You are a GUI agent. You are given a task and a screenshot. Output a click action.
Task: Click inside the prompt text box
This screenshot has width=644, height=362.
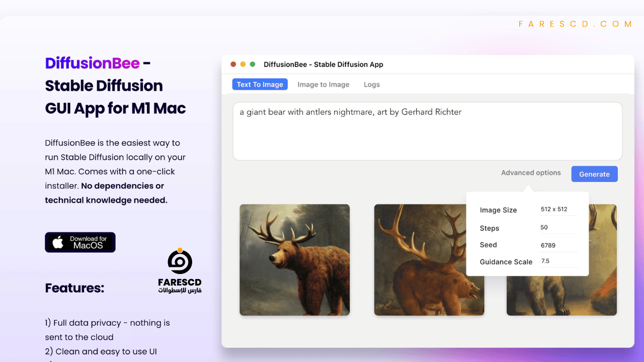tap(428, 131)
